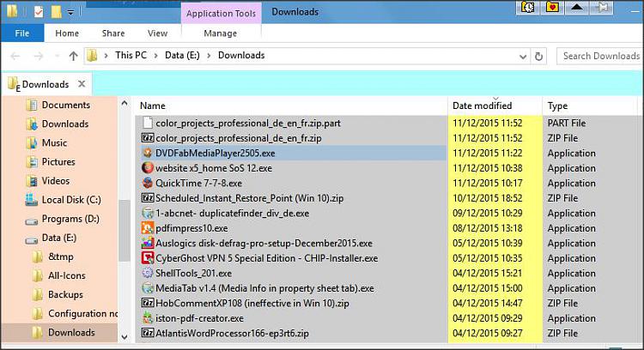Click CyberGhost VPN 5 installer icon
644x350 pixels.
click(x=148, y=258)
